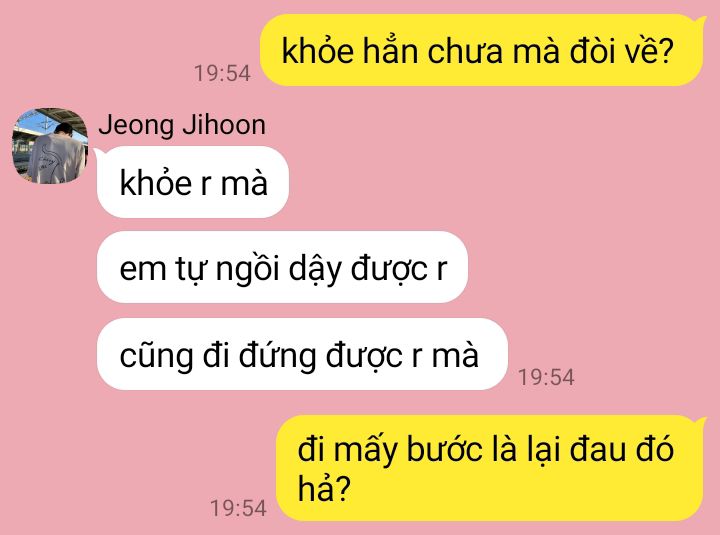Tap the message 'cũng đi đứng được r mà'
The width and height of the screenshot is (720, 535).
[x=302, y=354]
